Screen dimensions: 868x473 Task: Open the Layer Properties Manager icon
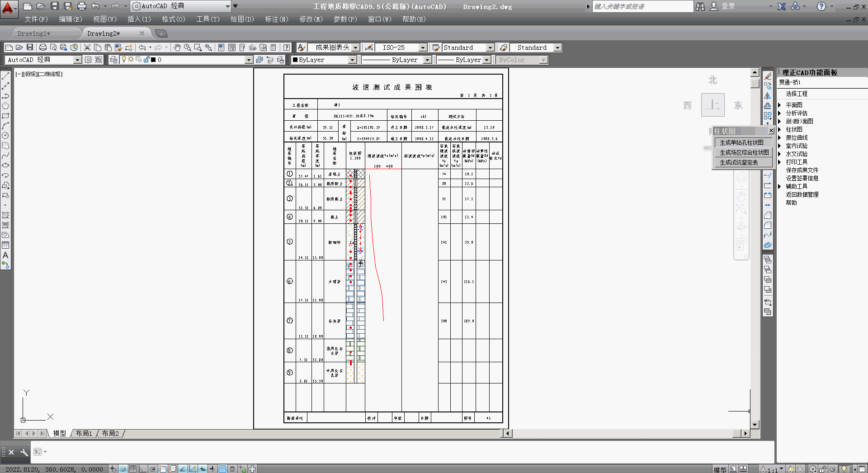point(113,60)
